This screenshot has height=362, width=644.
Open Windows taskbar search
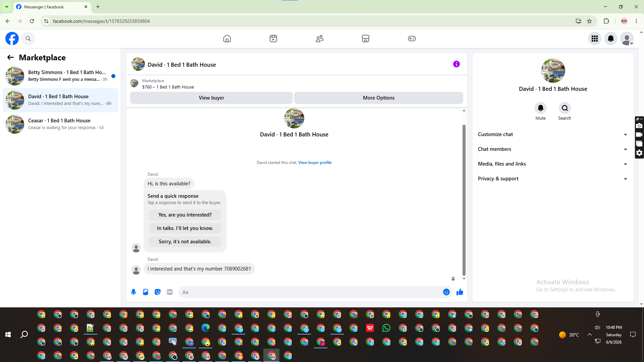(x=24, y=335)
